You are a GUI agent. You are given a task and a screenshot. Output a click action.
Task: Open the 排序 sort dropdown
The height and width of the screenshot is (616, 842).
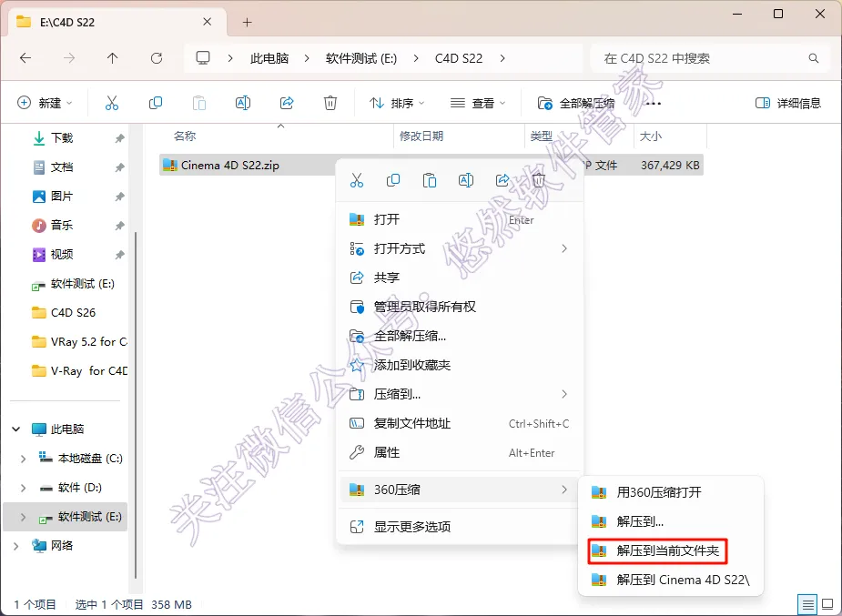point(397,103)
